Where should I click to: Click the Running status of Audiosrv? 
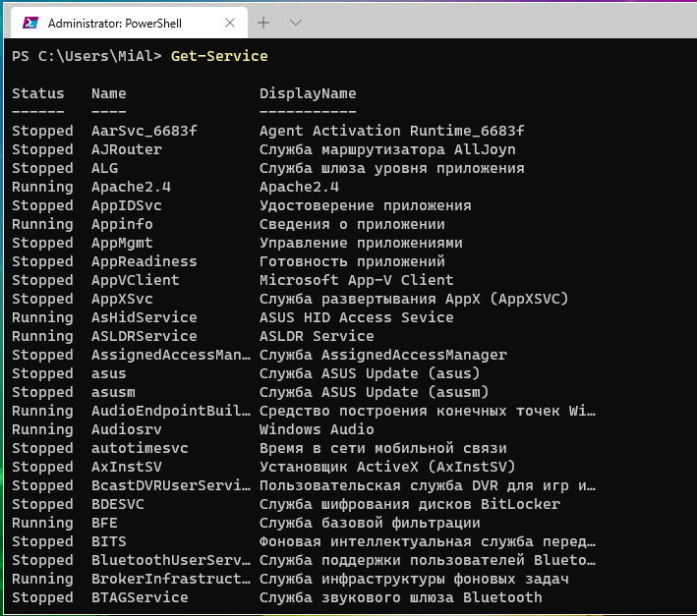(x=42, y=429)
